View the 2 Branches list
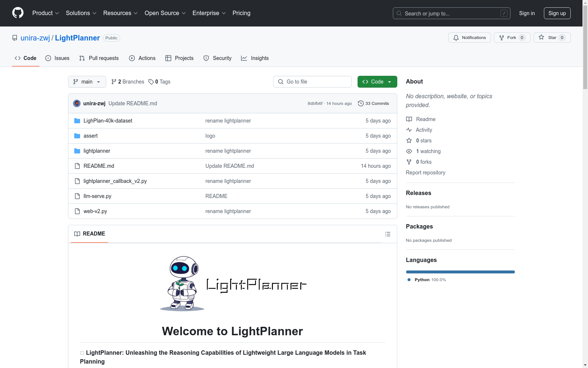Image resolution: width=588 pixels, height=368 pixels. (x=128, y=82)
